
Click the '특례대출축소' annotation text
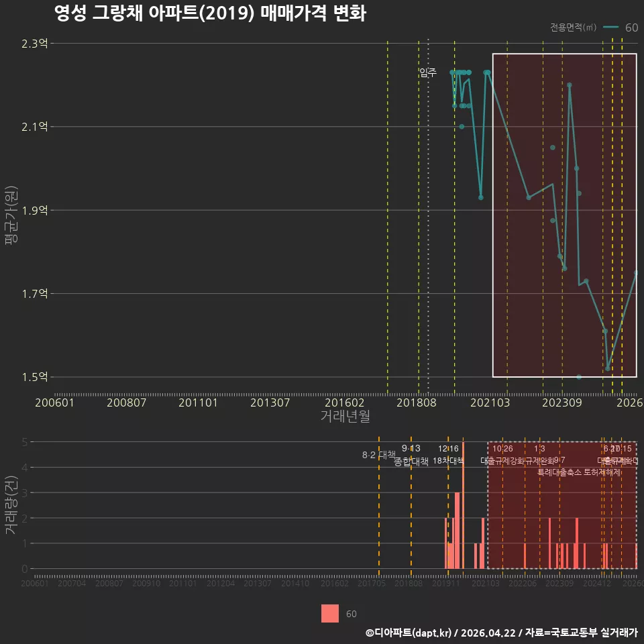tap(559, 472)
